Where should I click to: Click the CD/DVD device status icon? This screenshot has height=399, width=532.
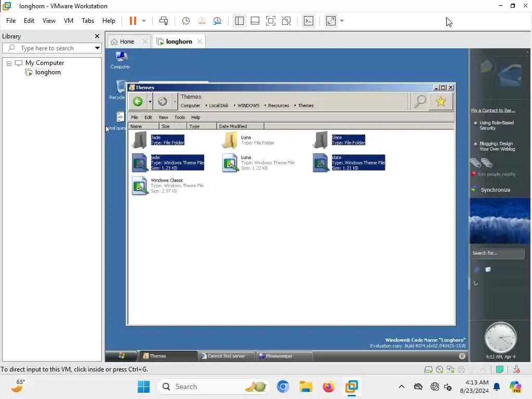(x=440, y=370)
